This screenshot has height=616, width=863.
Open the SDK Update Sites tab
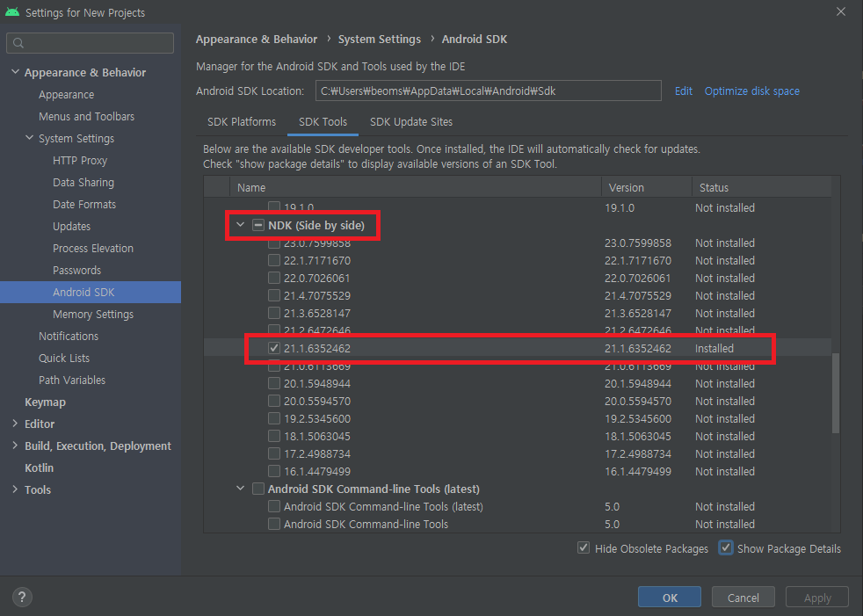tap(411, 121)
